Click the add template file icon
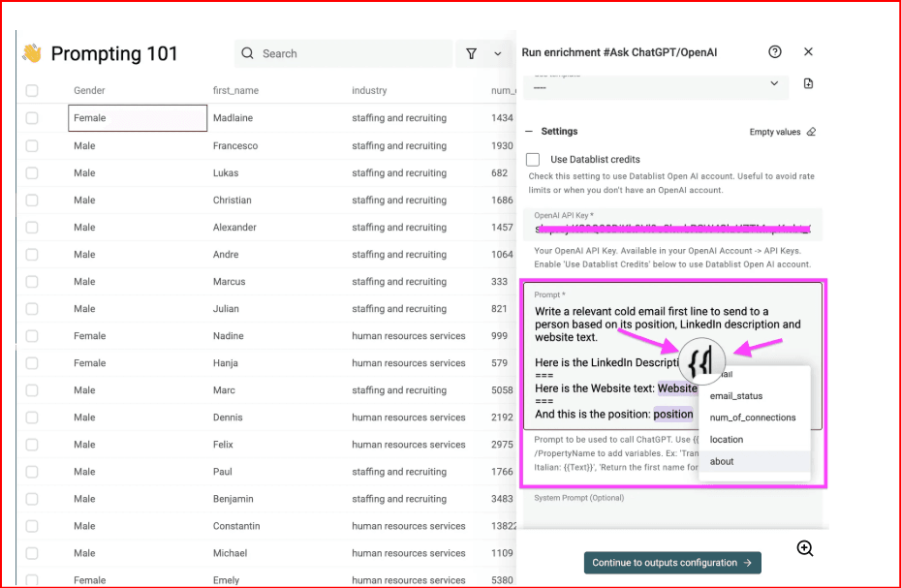 pyautogui.click(x=809, y=84)
